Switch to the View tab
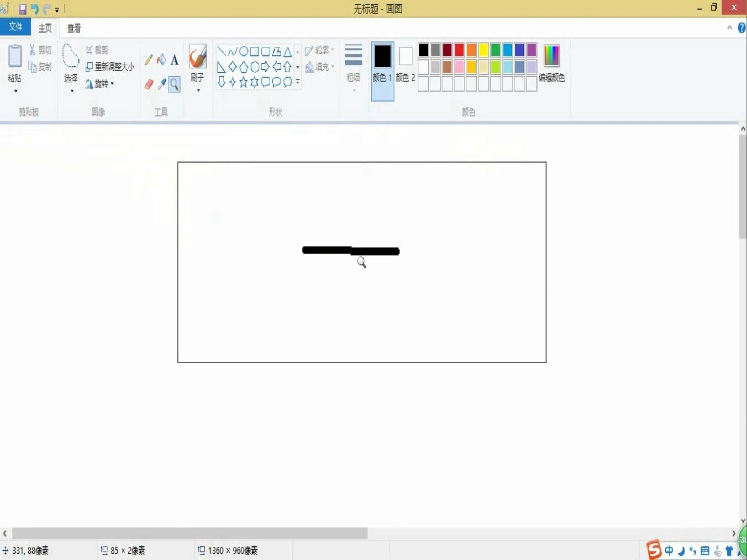This screenshot has height=560, width=747. click(x=74, y=28)
